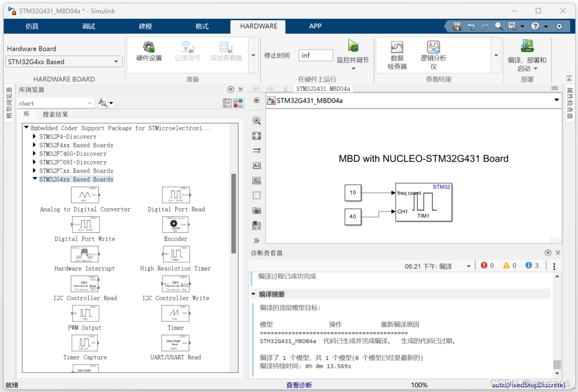Open the help question mark icon
Screen dimensions: 578x392
pyautogui.click(x=535, y=26)
